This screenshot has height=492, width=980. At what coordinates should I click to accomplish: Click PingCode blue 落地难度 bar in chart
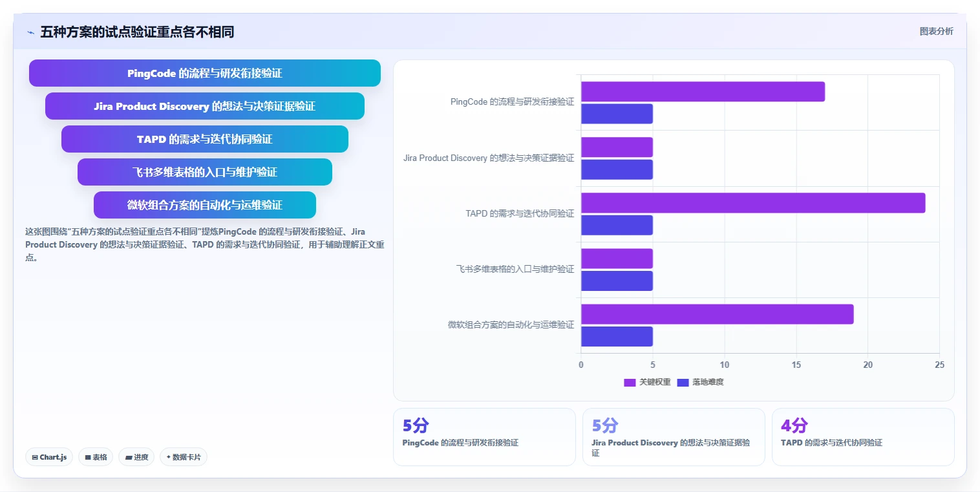[617, 114]
